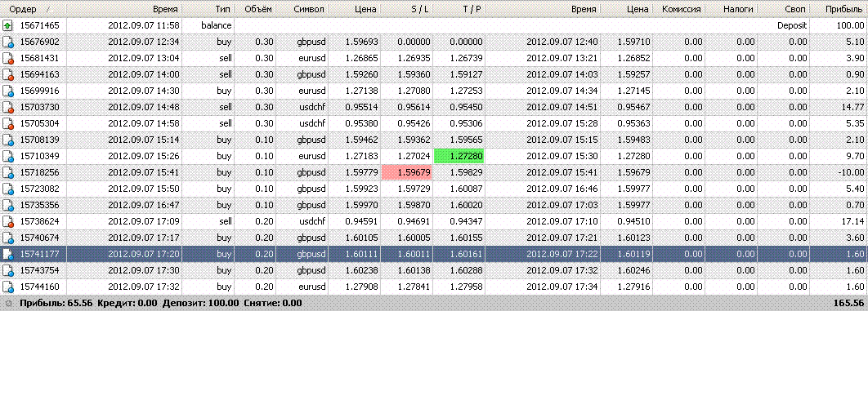This screenshot has width=868, height=418.
Task: Click the total balance 165.56
Action: (848, 303)
